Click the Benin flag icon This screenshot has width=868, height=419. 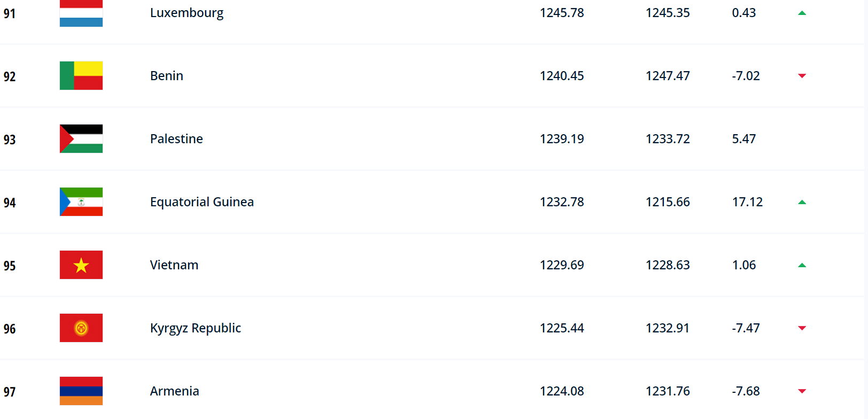pos(81,76)
